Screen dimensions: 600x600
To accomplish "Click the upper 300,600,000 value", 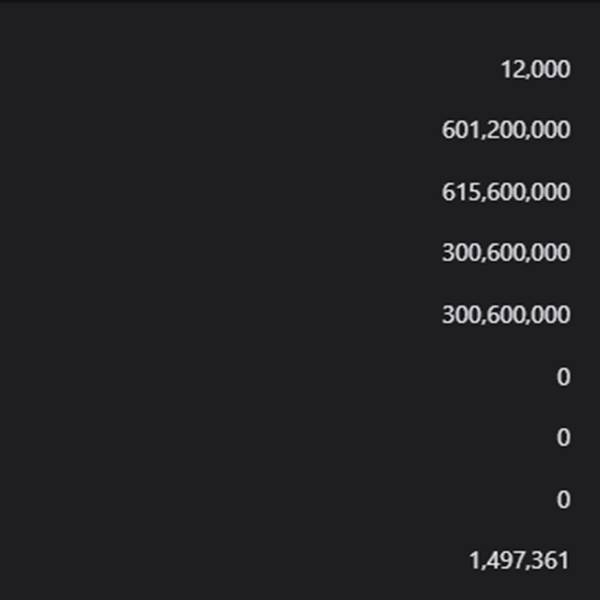I will click(506, 253).
